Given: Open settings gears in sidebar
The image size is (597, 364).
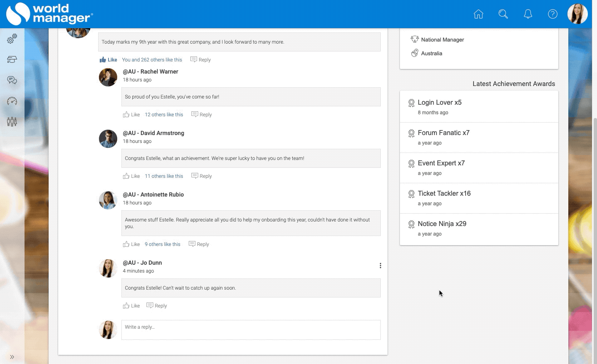Looking at the screenshot, I should [x=12, y=39].
